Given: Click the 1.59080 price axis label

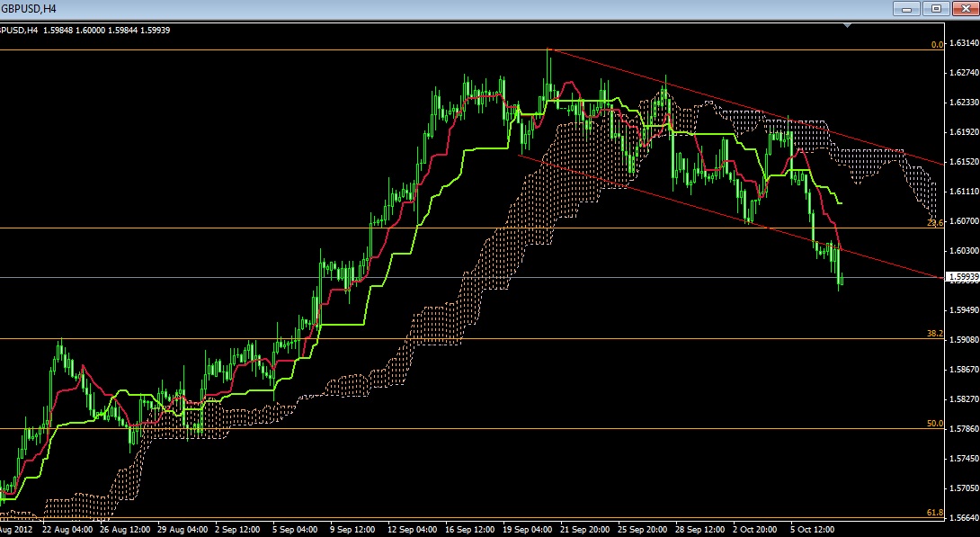Looking at the screenshot, I should 963,339.
